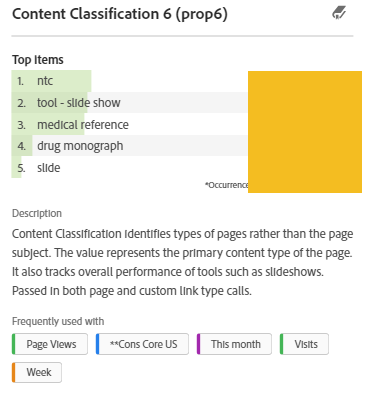368x394 pixels.
Task: Click the Page Views metric tag
Action: (50, 344)
